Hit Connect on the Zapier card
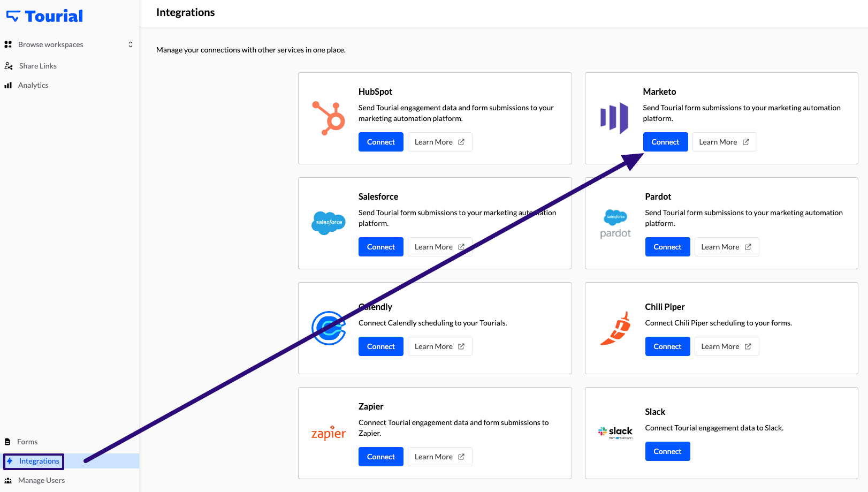Viewport: 868px width, 492px height. pyautogui.click(x=380, y=457)
